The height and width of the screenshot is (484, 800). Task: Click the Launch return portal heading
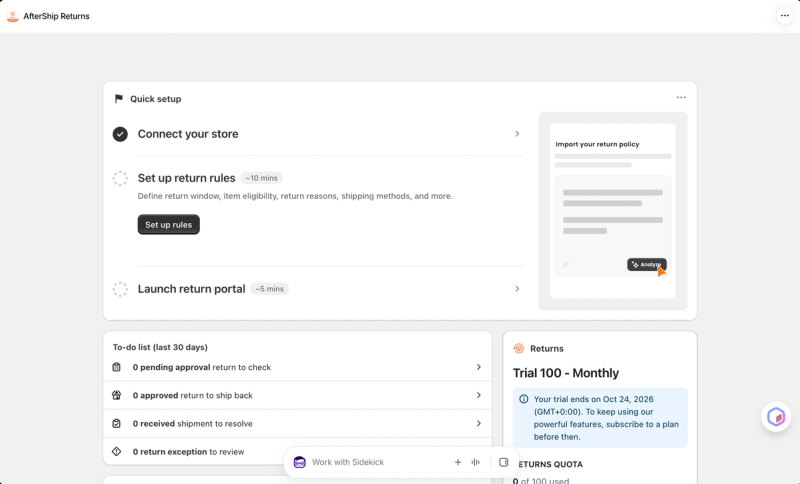click(x=191, y=289)
